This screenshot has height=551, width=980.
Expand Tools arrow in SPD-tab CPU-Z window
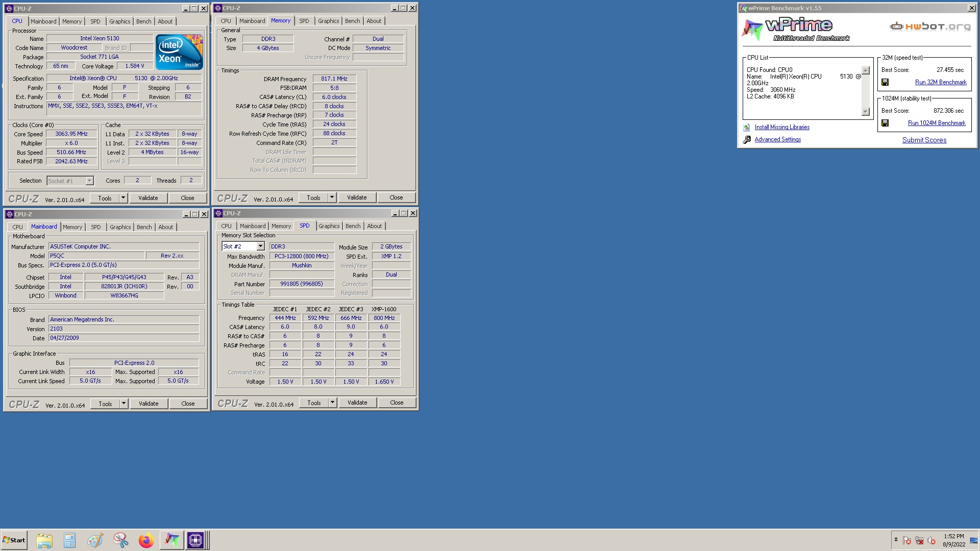pos(332,403)
